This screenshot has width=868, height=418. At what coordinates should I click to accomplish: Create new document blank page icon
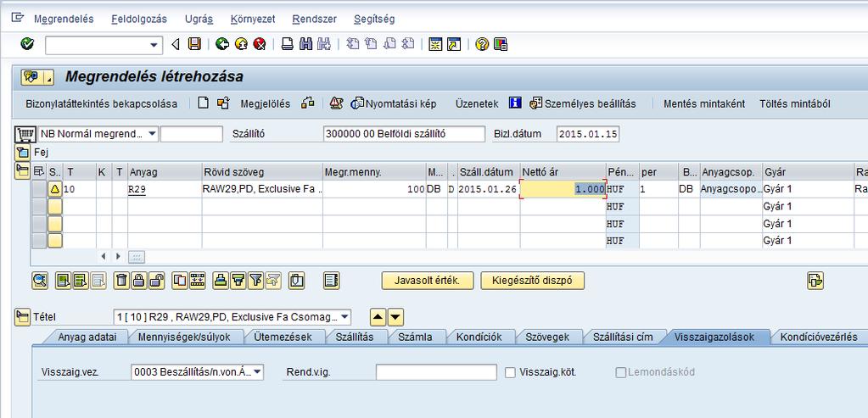(x=203, y=103)
